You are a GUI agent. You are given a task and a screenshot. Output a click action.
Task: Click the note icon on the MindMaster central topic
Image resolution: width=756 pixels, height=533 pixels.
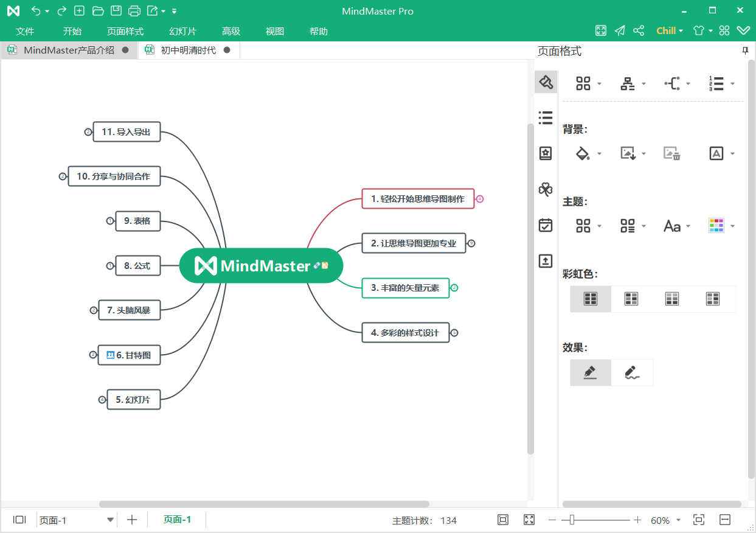pos(325,265)
